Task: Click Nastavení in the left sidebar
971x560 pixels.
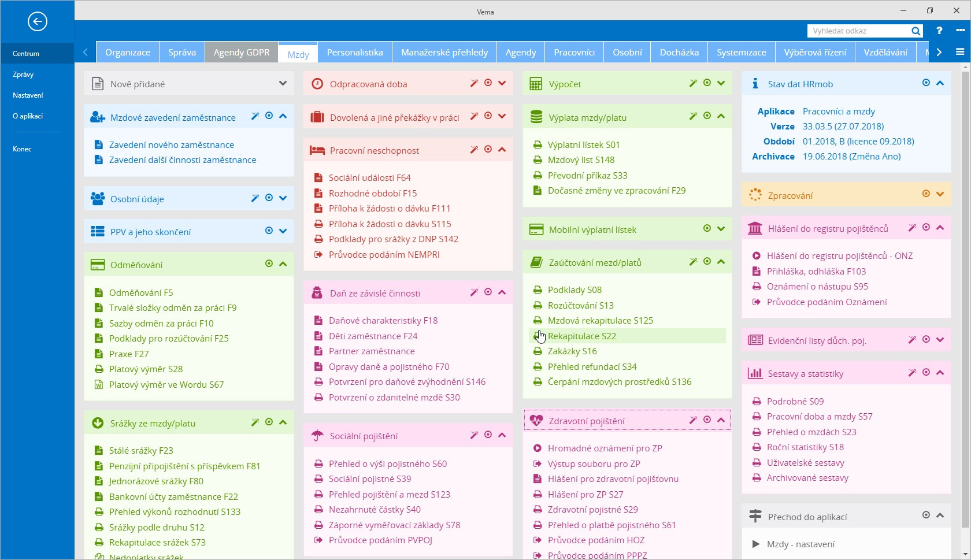Action: (28, 95)
